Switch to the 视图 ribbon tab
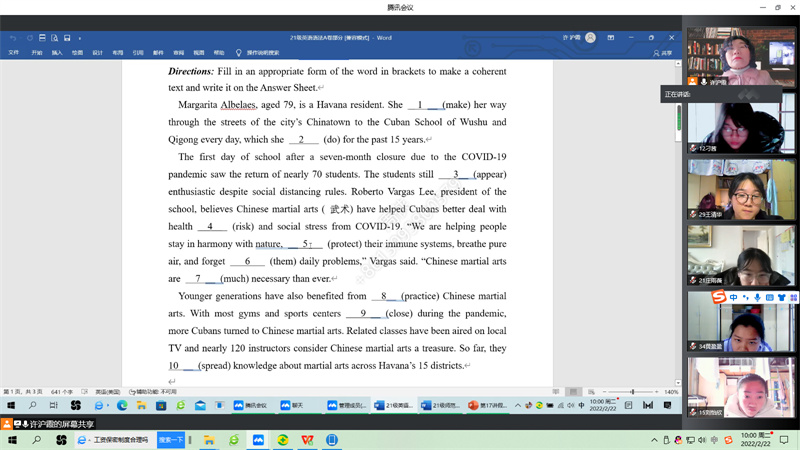The width and height of the screenshot is (800, 450). pos(199,53)
